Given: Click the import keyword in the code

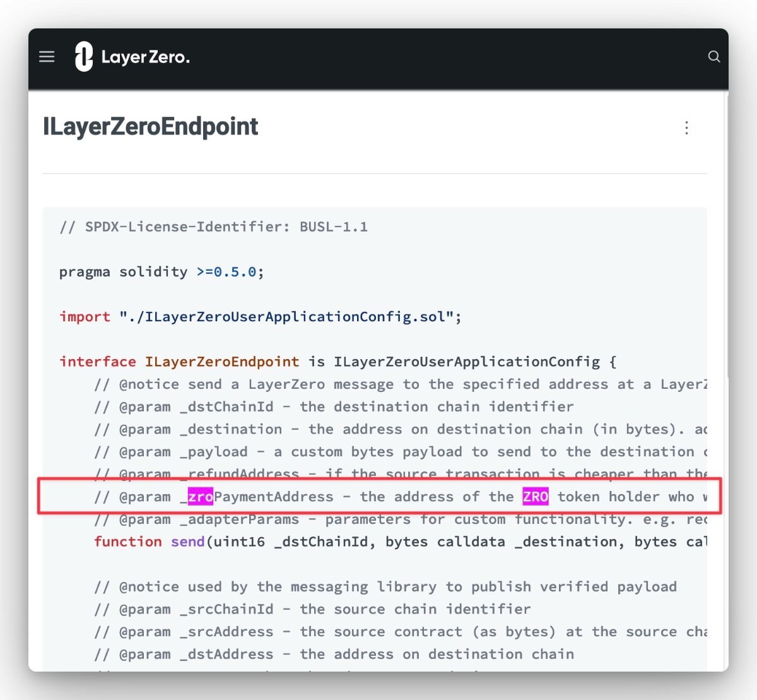Looking at the screenshot, I should tap(85, 317).
